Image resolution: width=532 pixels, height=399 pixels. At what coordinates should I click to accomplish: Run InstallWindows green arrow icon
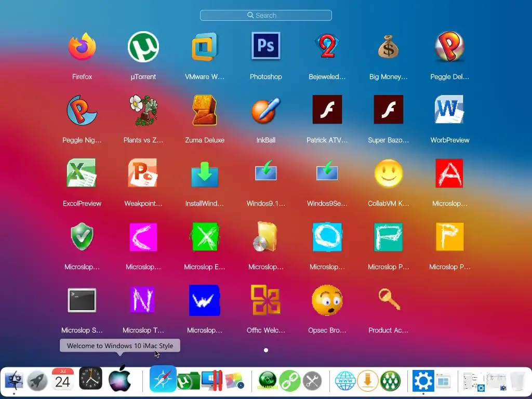(205, 175)
